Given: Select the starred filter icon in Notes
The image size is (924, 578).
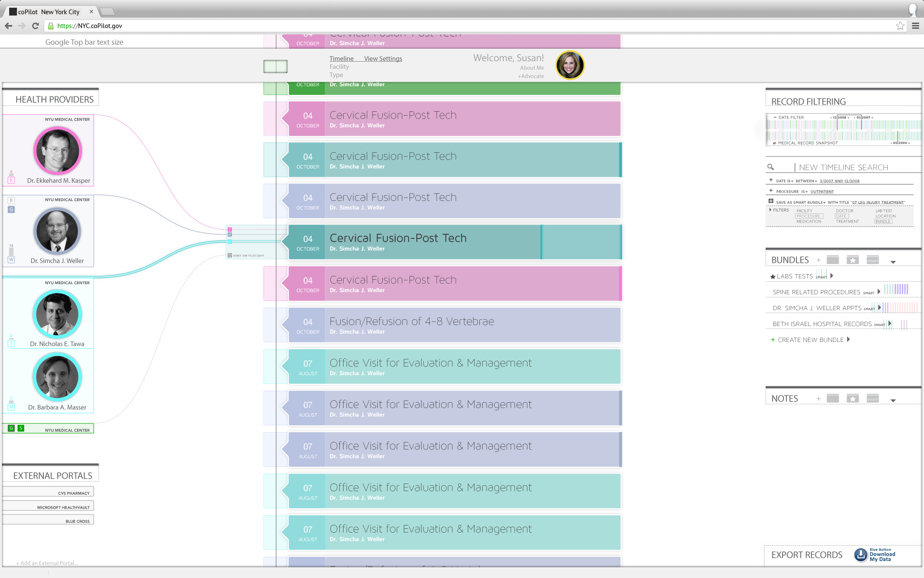Looking at the screenshot, I should [x=853, y=398].
